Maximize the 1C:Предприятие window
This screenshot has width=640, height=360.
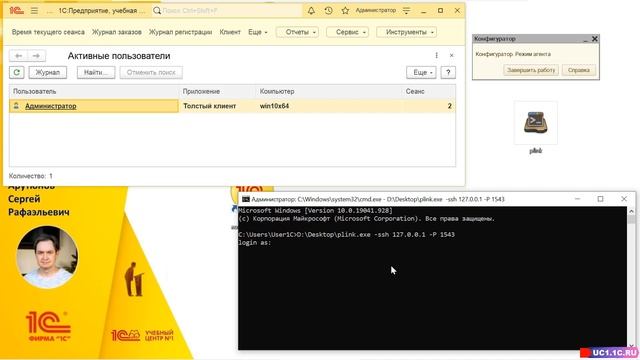(x=440, y=11)
